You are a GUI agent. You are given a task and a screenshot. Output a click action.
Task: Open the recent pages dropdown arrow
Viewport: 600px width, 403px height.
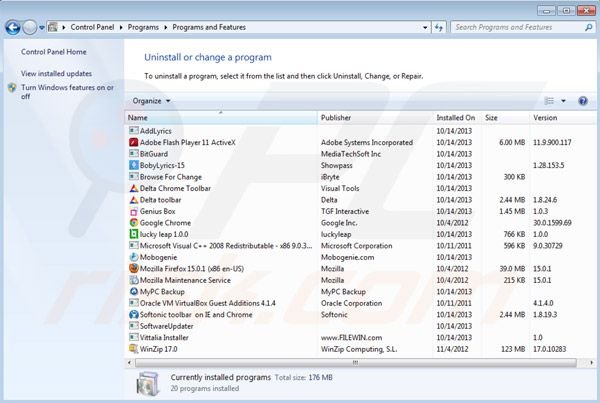point(42,28)
